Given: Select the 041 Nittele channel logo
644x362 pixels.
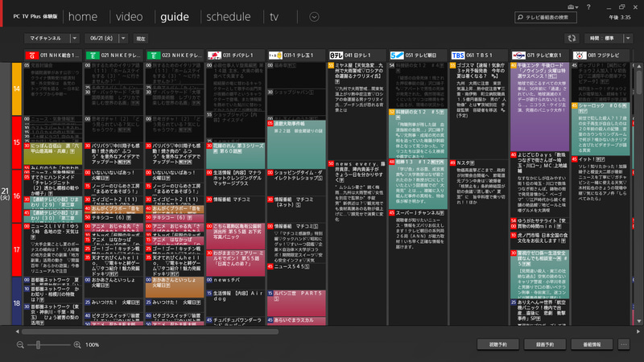Looking at the screenshot, I should [336, 55].
